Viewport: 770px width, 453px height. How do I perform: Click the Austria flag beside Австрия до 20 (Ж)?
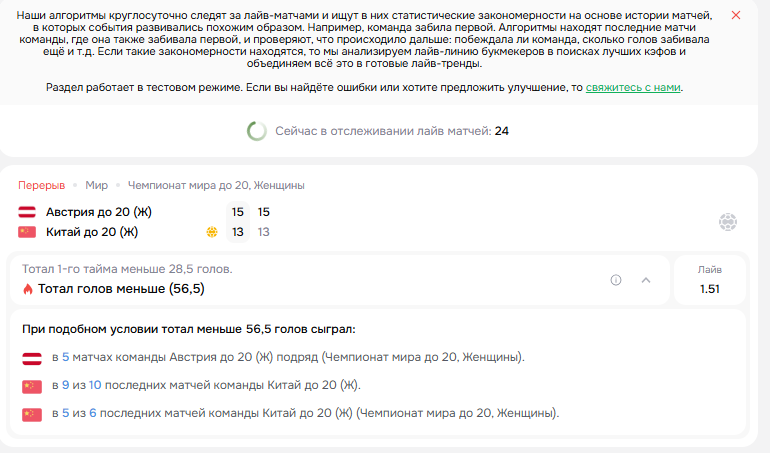point(27,212)
